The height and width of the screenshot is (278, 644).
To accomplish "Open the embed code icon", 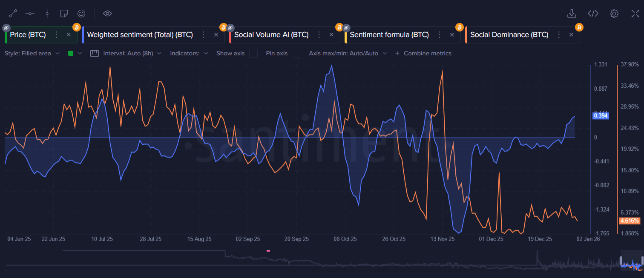I will point(593,14).
